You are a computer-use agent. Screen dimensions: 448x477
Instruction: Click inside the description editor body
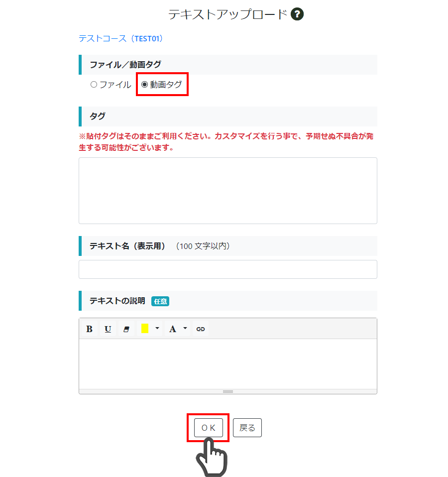pos(228,364)
